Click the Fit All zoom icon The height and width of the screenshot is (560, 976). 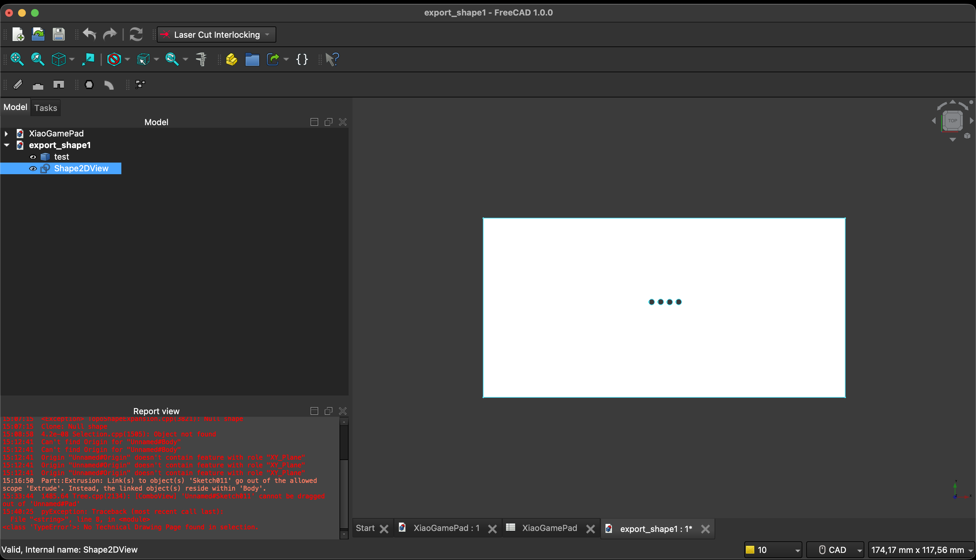17,59
